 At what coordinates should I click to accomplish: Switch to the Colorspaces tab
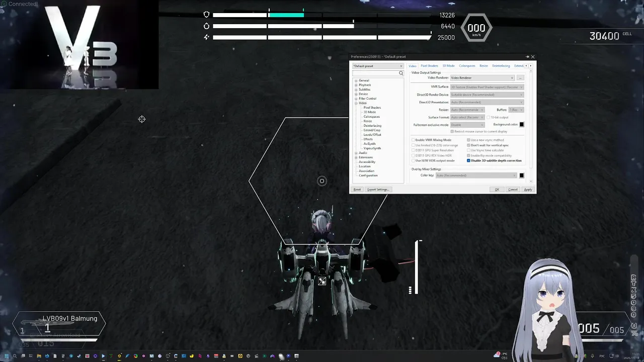click(467, 66)
